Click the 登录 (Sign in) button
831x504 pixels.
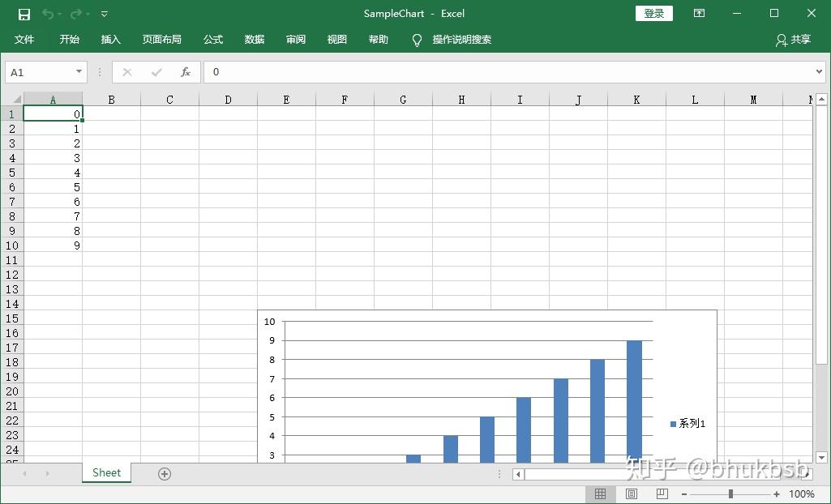(x=653, y=14)
